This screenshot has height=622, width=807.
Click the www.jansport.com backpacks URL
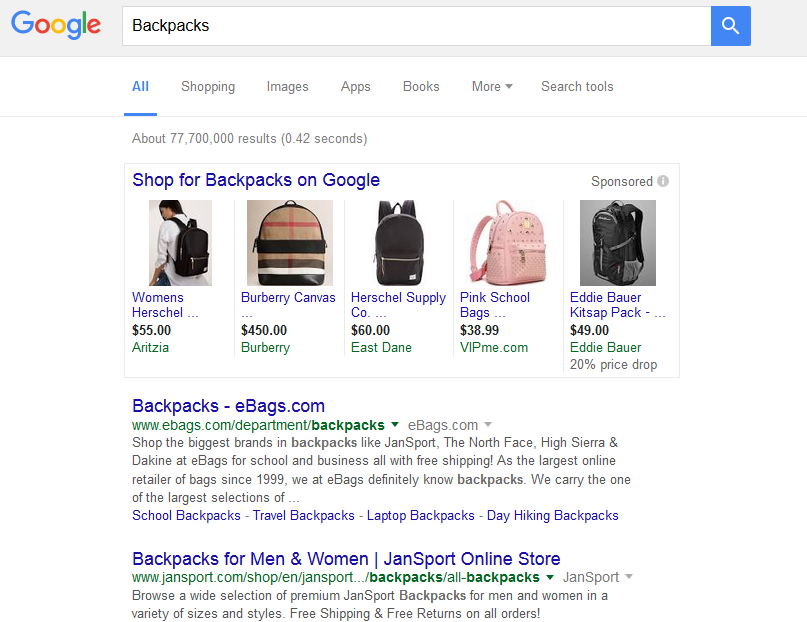336,578
